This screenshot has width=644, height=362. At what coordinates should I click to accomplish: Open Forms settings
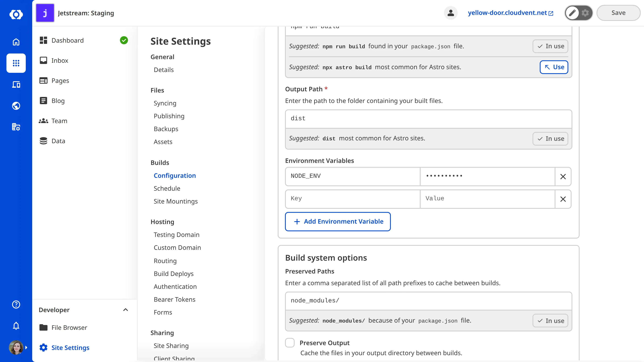163,312
